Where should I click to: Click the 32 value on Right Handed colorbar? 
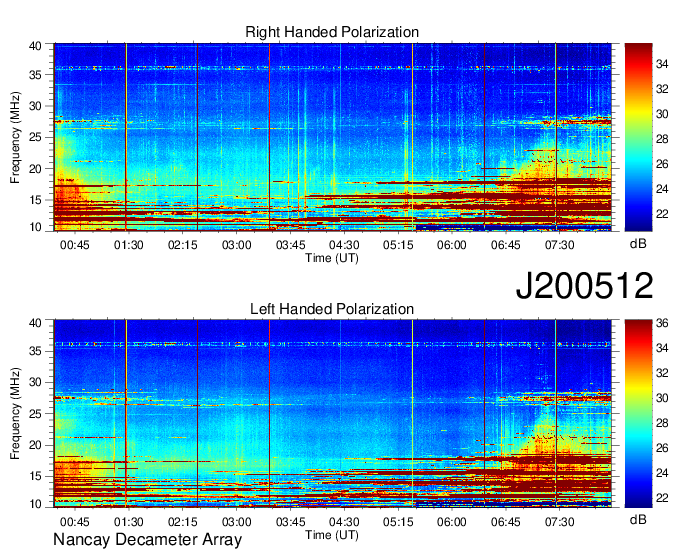click(662, 89)
